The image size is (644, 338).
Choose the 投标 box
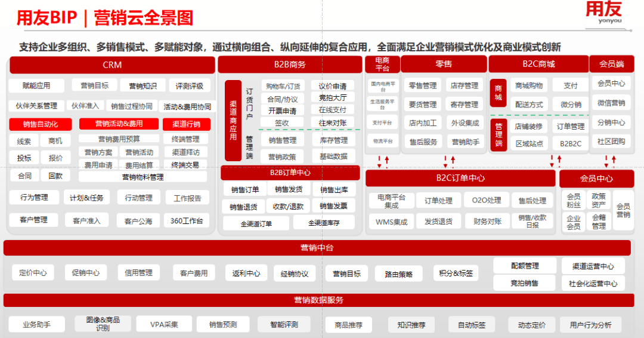[24, 158]
